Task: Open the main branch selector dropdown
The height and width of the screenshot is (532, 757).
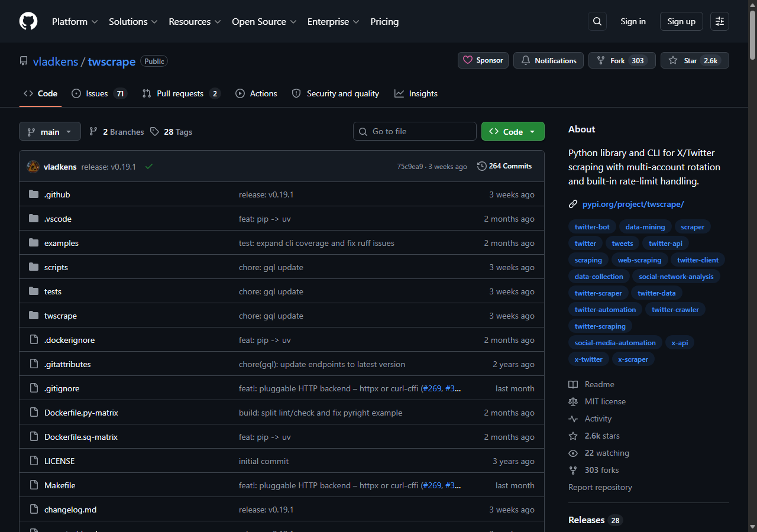Action: pos(50,131)
